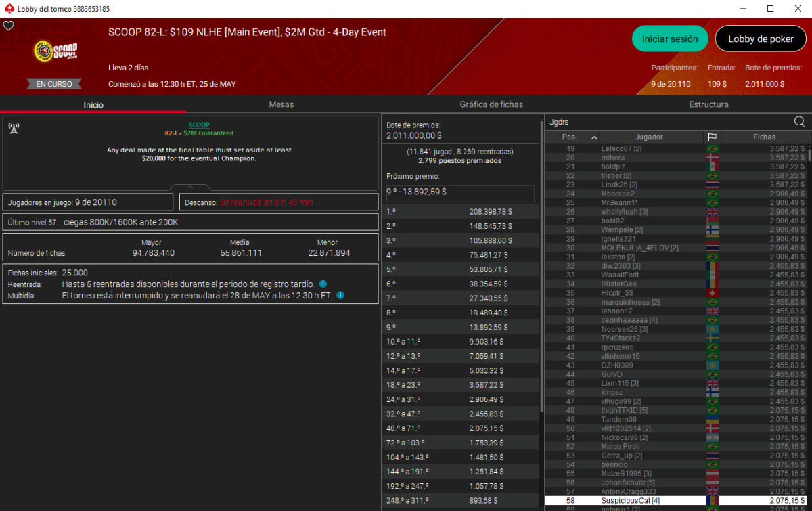Switch to the Estructura tab
Viewport: 812px width, 511px height.
[708, 104]
